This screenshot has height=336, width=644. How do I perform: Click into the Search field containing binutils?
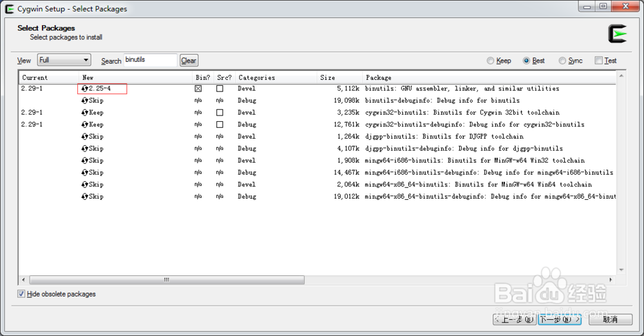click(x=150, y=60)
